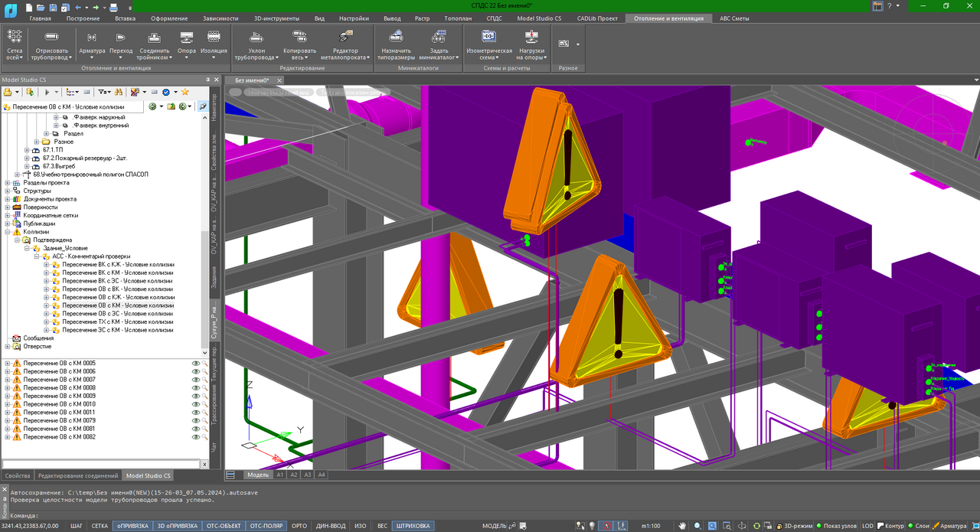Click the yellow star favorites icon

point(185,92)
